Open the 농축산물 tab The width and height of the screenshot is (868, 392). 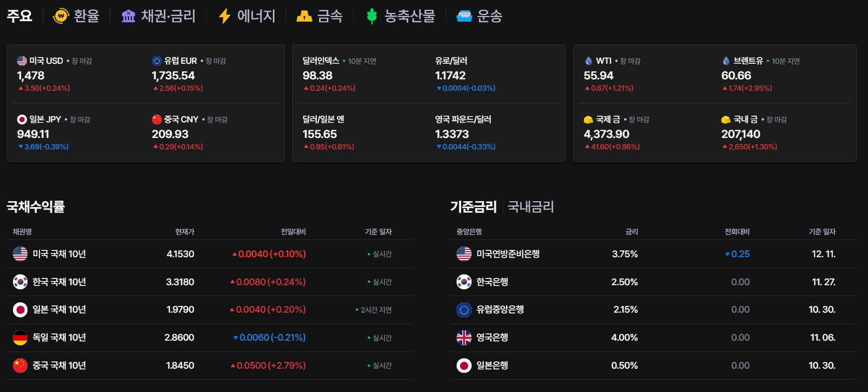click(x=401, y=16)
